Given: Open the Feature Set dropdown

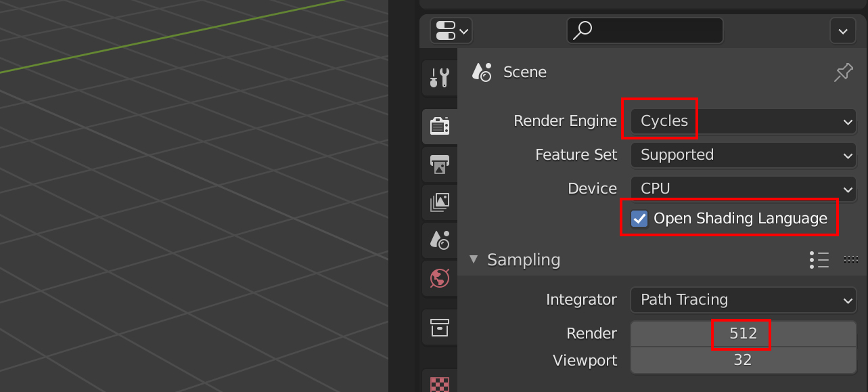Looking at the screenshot, I should [744, 155].
